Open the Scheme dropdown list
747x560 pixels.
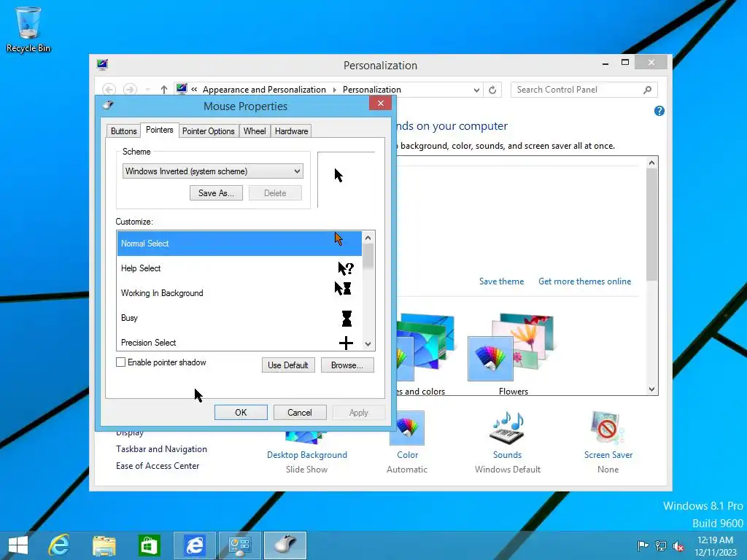213,171
